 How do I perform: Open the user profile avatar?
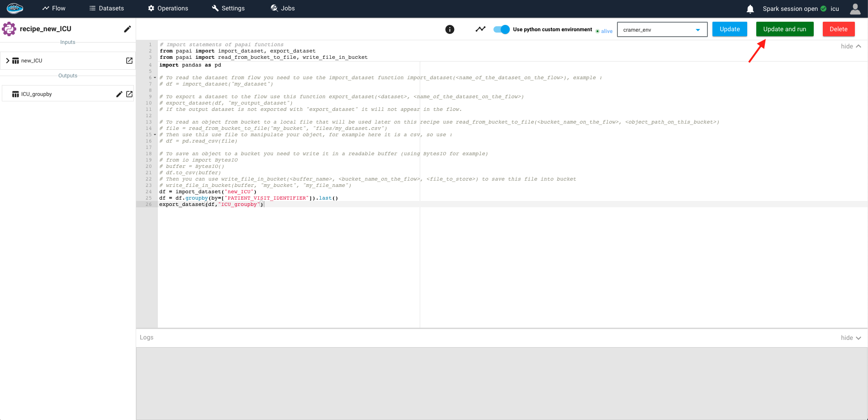click(x=855, y=9)
